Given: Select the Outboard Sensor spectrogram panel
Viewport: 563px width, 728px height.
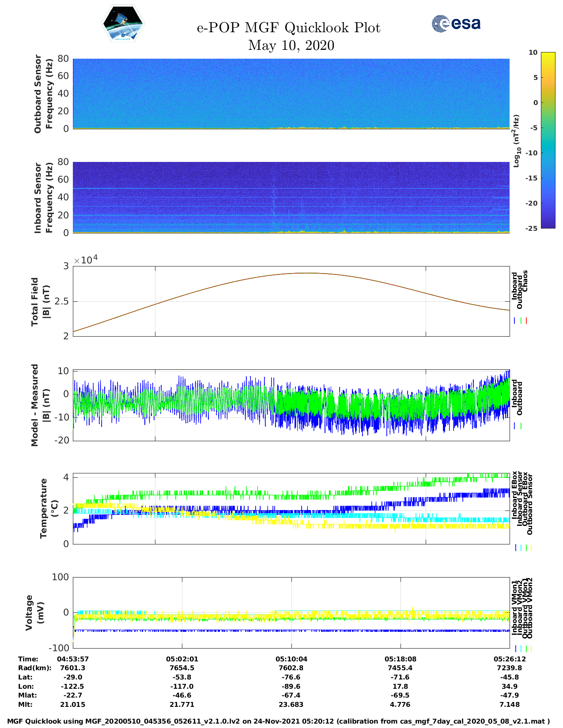Looking at the screenshot, I should [291, 94].
